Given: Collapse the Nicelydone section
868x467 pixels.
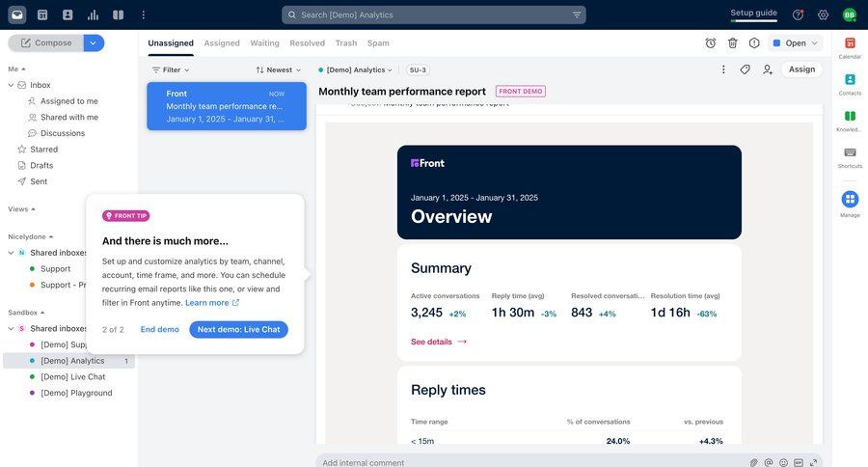Looking at the screenshot, I should click(31, 236).
